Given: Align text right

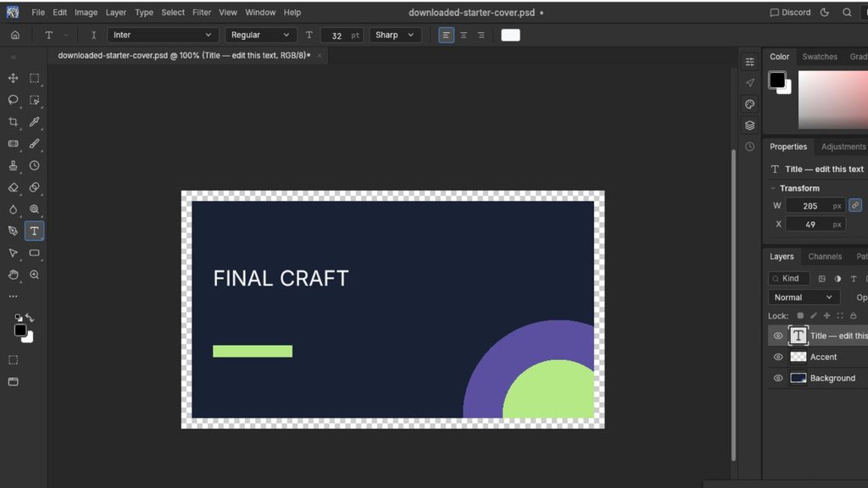Looking at the screenshot, I should [x=481, y=35].
